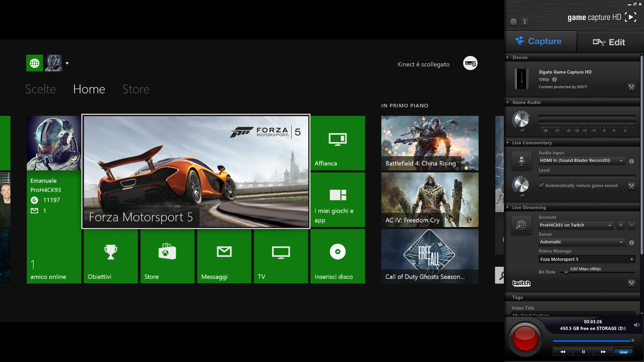Viewport: 644px width, 362px height.
Task: Open Game Capture HD settings gear
Action: point(514,22)
